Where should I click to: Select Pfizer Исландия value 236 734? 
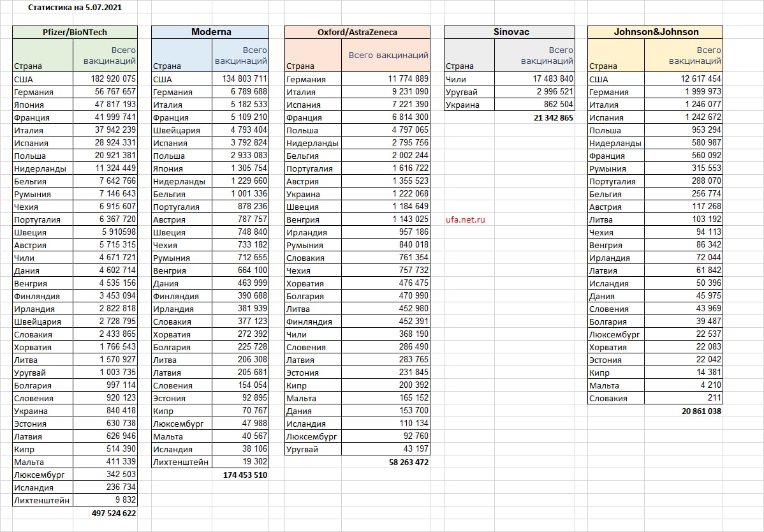[105, 487]
